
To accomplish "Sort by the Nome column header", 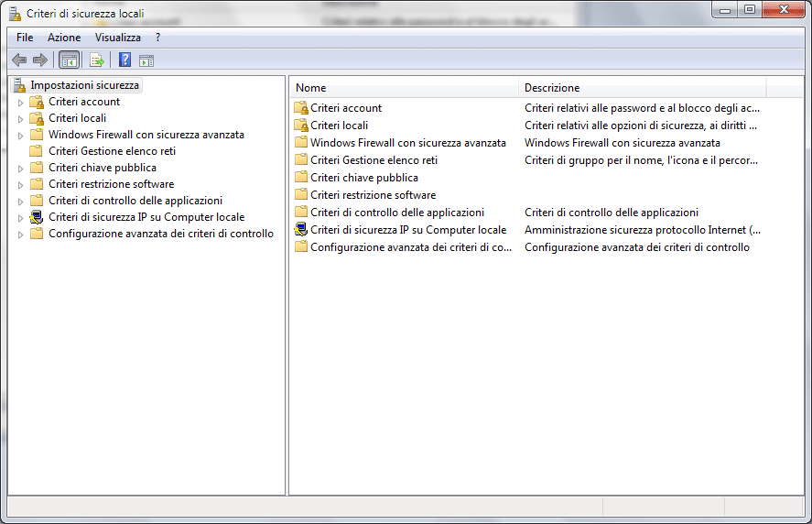I will (404, 88).
